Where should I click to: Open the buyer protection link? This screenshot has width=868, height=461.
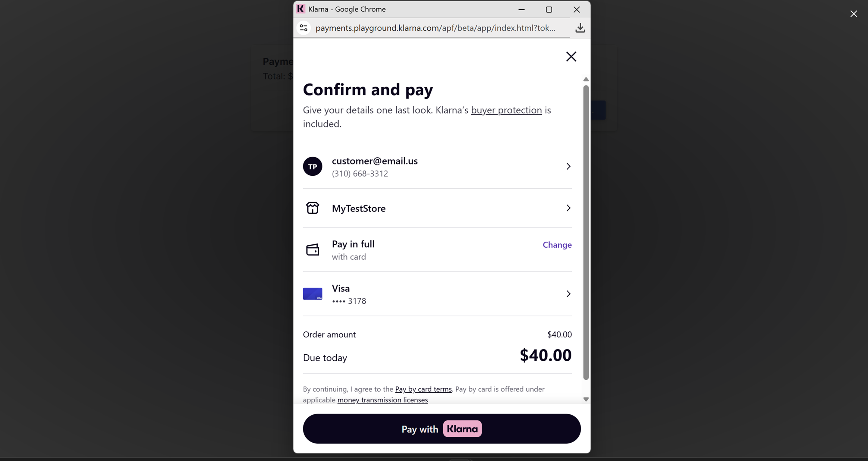click(x=506, y=110)
